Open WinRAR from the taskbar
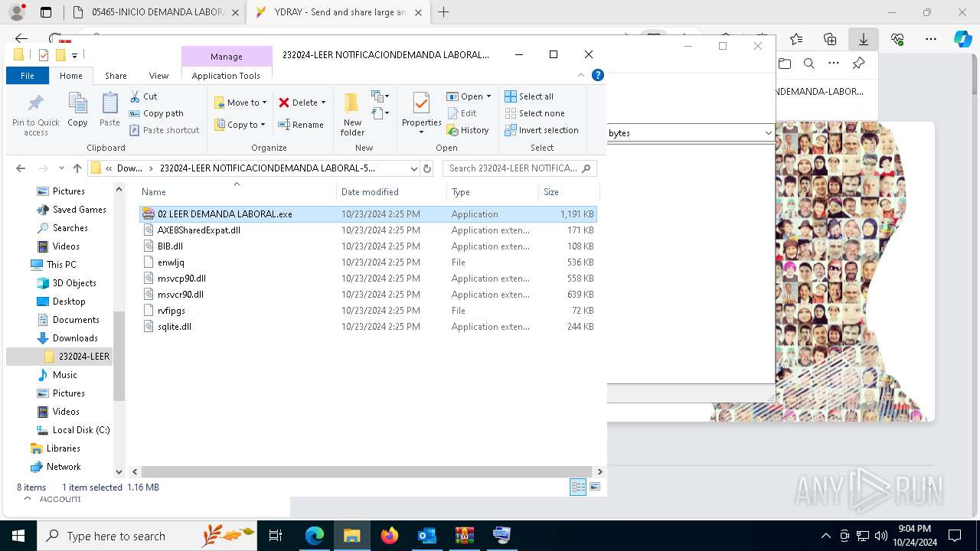 point(464,536)
